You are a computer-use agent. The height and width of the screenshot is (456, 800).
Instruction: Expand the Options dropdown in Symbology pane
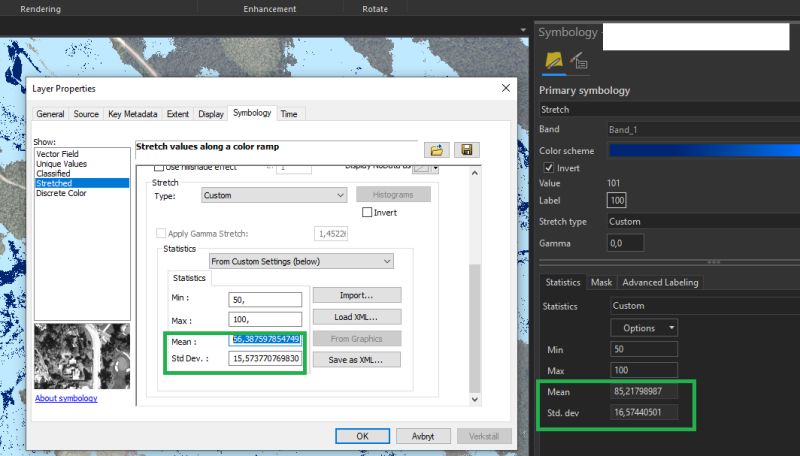click(644, 328)
